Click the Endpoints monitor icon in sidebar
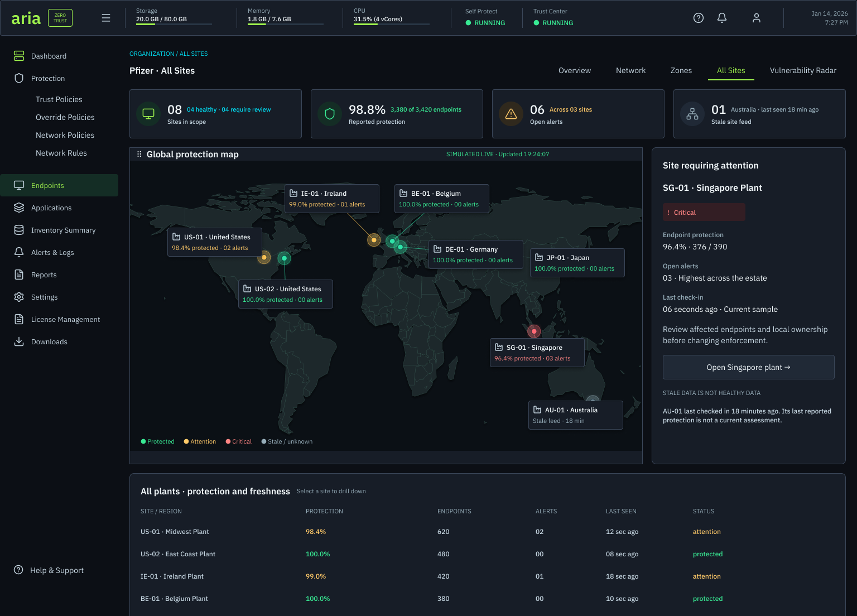The image size is (857, 616). 19,185
